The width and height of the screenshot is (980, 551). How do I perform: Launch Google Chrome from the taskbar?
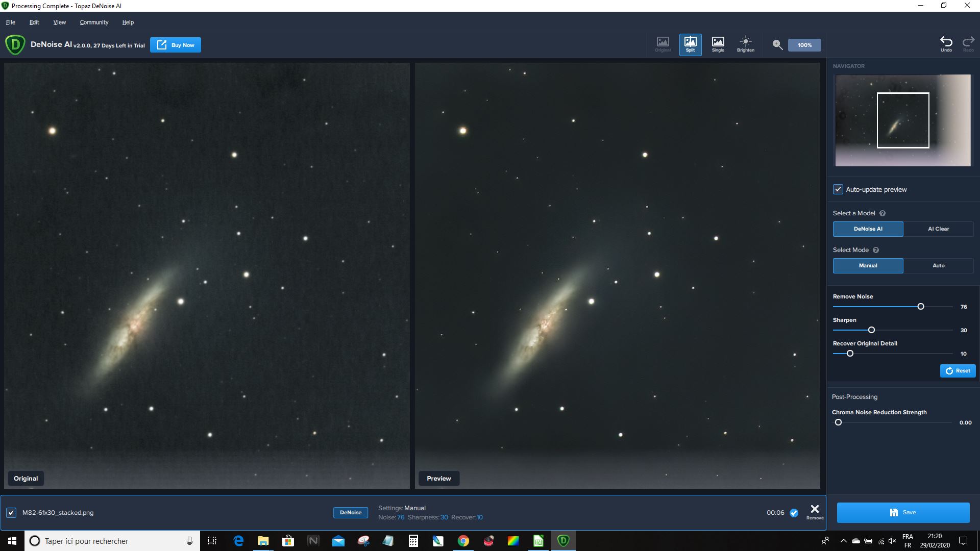coord(463,541)
